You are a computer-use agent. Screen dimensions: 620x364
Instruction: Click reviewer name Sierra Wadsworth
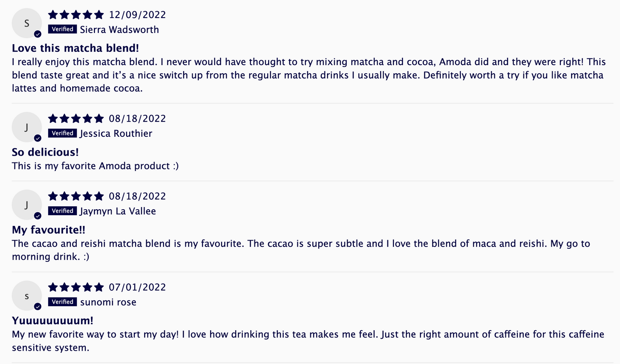click(x=119, y=30)
